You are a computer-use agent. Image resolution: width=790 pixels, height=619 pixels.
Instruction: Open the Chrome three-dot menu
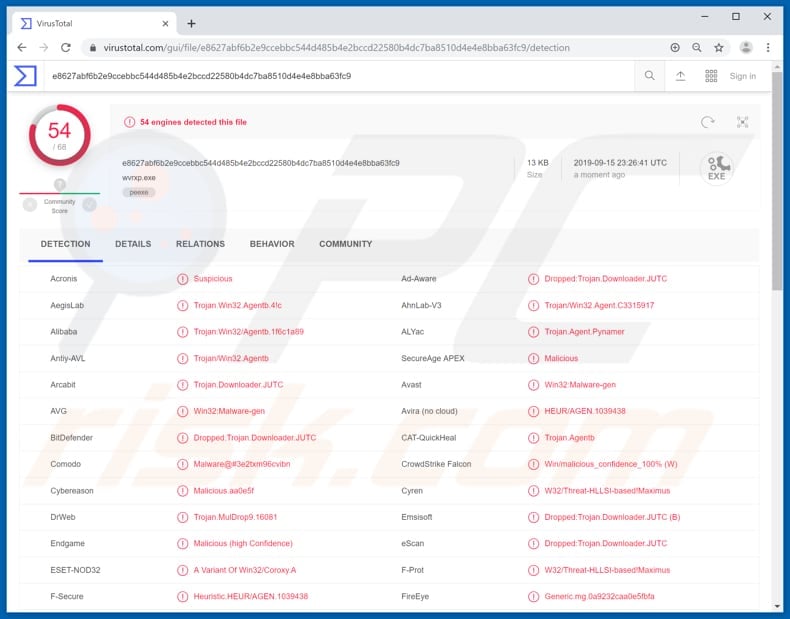[768, 47]
